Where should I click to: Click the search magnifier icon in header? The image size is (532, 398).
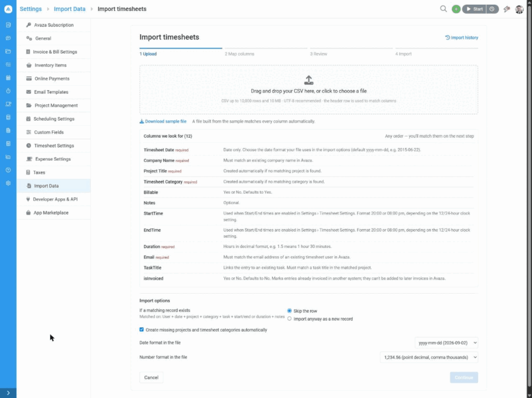click(443, 9)
